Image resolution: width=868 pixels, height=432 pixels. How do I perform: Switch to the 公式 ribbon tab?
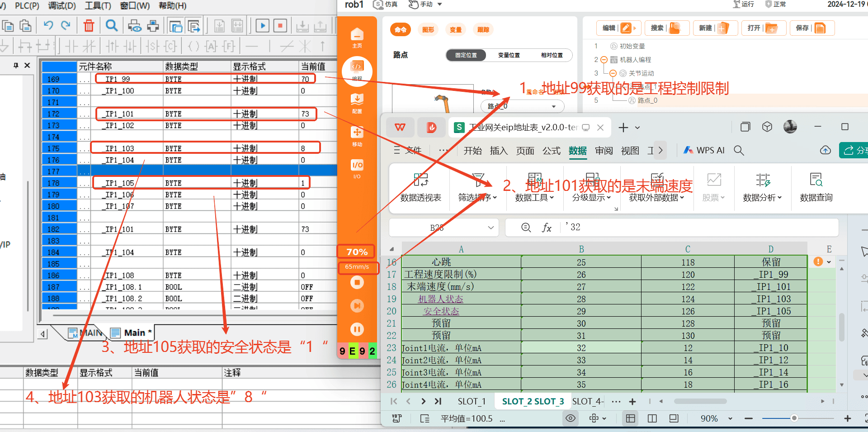(551, 151)
